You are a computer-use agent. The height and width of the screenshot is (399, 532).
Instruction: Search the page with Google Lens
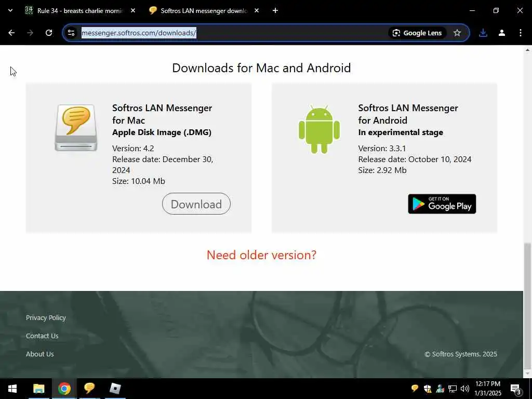click(417, 33)
